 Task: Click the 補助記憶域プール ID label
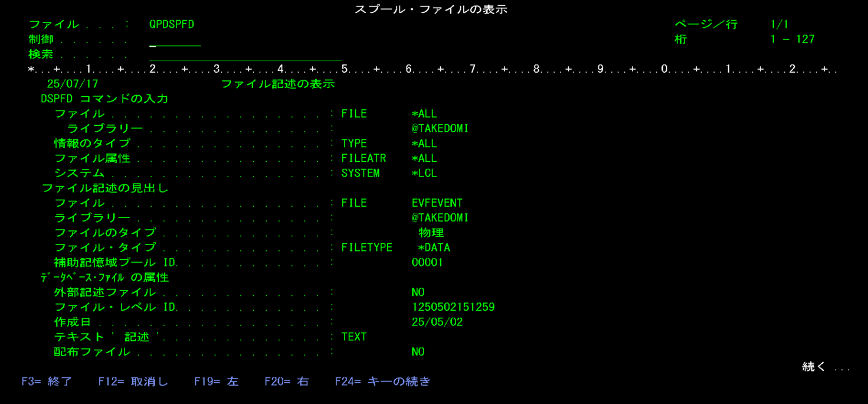point(114,262)
